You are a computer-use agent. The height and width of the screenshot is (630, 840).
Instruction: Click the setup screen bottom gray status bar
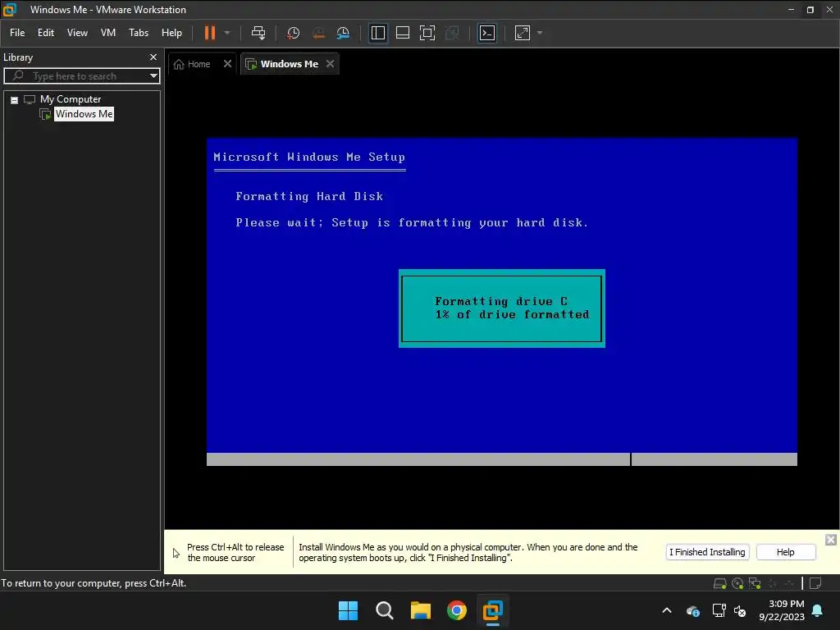click(x=502, y=459)
